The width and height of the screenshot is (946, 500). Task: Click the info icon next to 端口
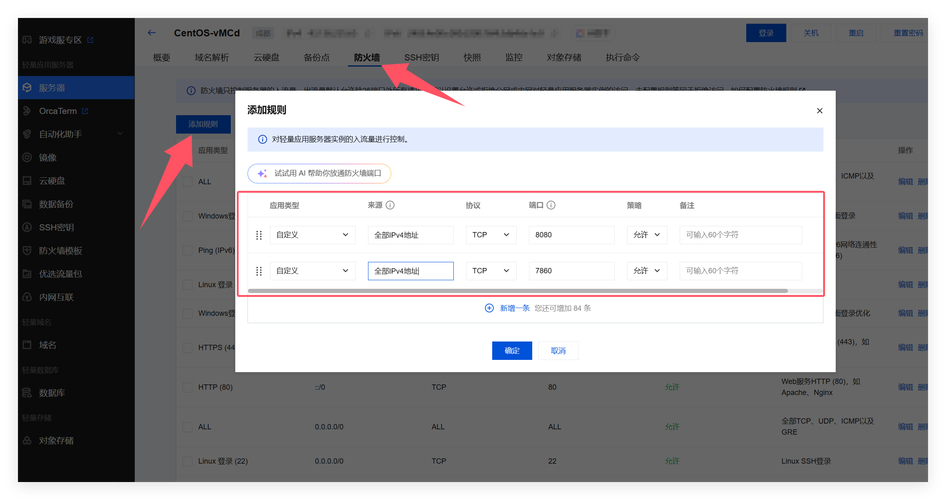[x=551, y=205]
